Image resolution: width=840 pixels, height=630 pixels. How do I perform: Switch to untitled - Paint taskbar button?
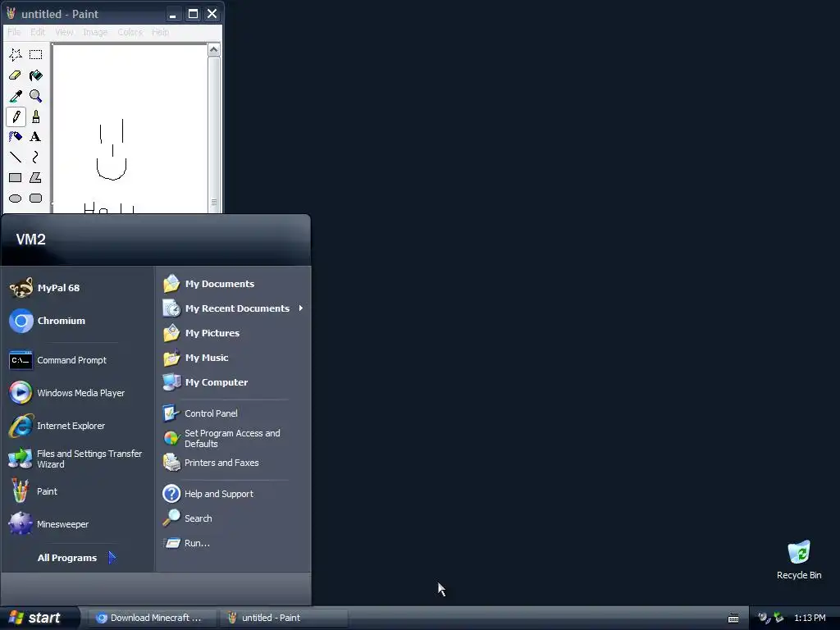point(284,618)
